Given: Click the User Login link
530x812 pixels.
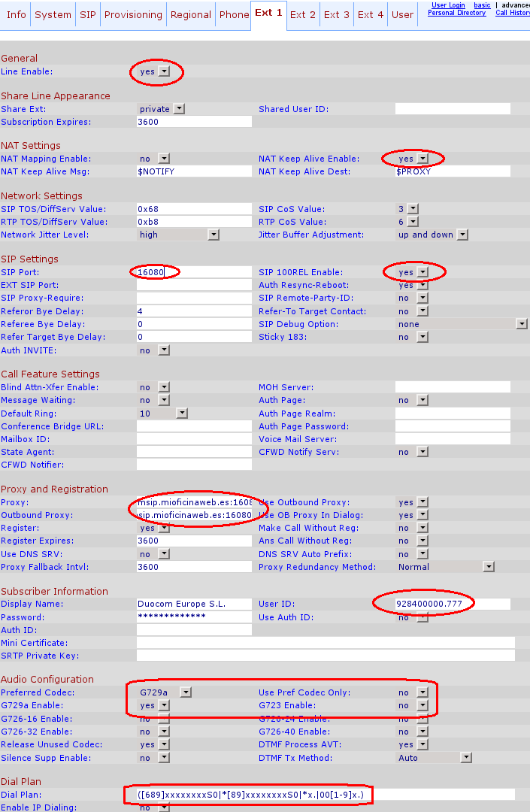Looking at the screenshot, I should [448, 5].
